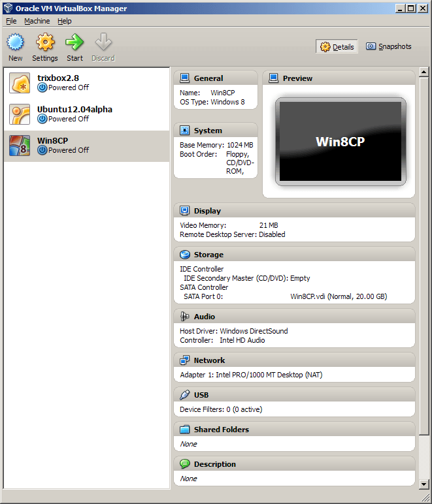The height and width of the screenshot is (504, 432).
Task: Click the power state icon under Win8CP
Action: [42, 150]
